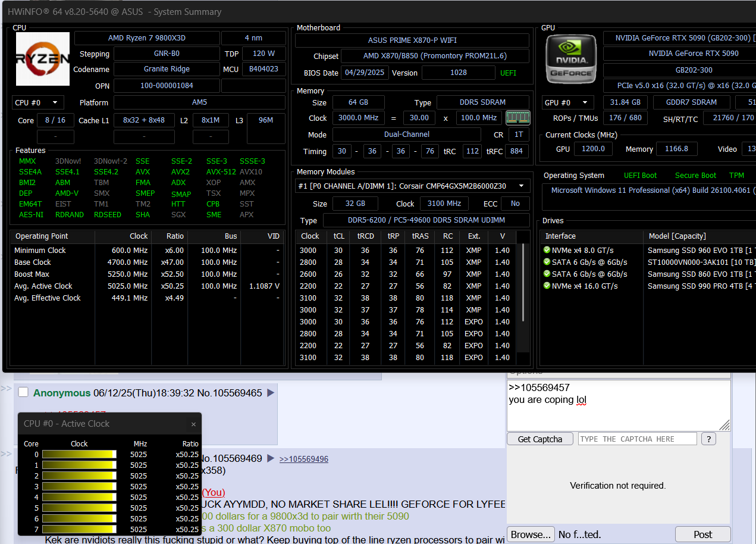
Task: Click the DDR5-6200 / PC5-49600 type field
Action: pyautogui.click(x=426, y=221)
